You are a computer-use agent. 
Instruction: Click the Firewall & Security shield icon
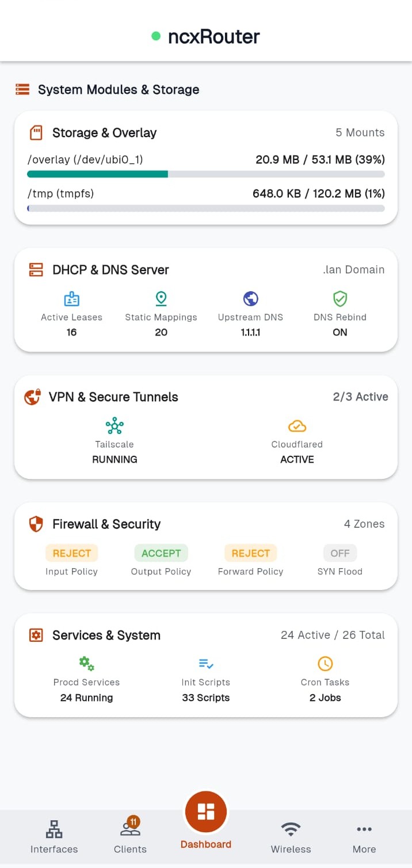coord(36,524)
